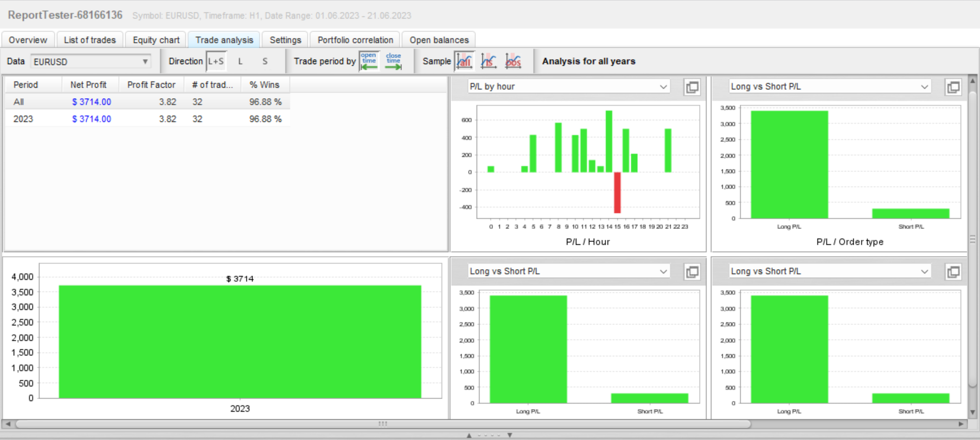Choose the out-of-sample 'oos' chart icon

point(513,61)
